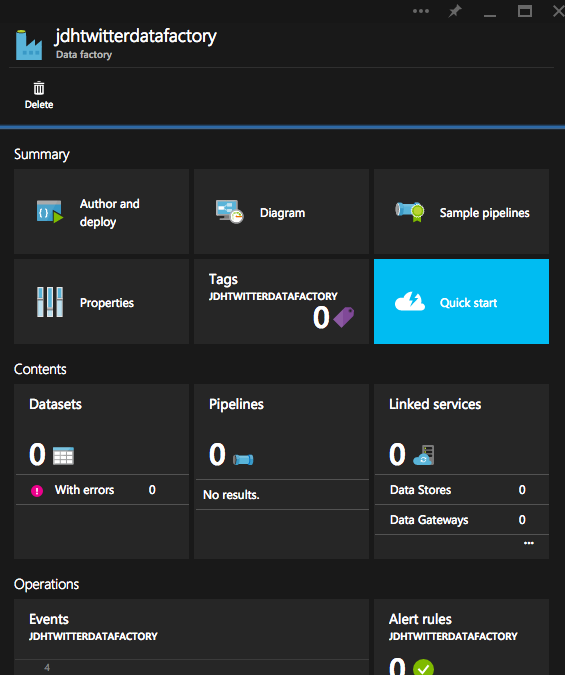Open the Author and deploy tile
This screenshot has width=565, height=675.
102,211
